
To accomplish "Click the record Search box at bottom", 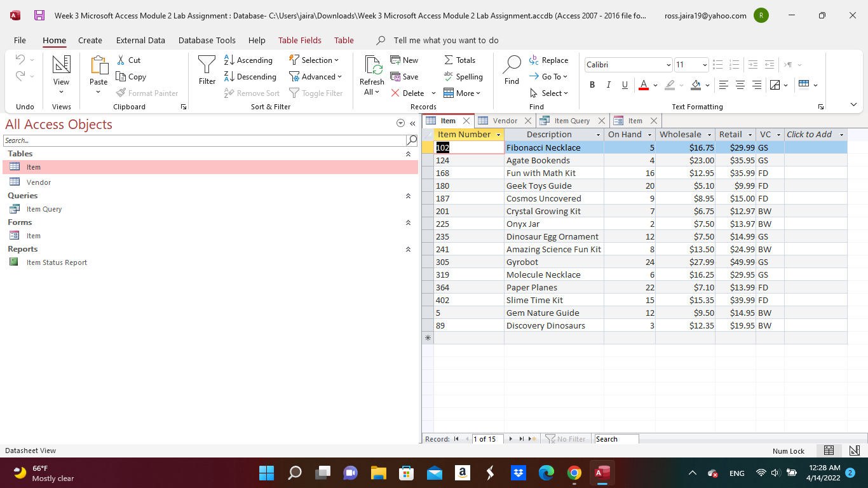I will point(616,439).
